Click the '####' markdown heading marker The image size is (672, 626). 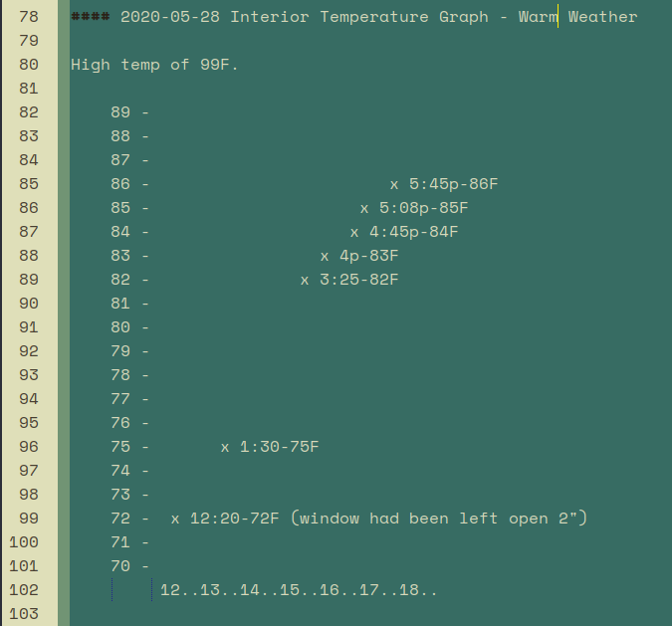(91, 17)
